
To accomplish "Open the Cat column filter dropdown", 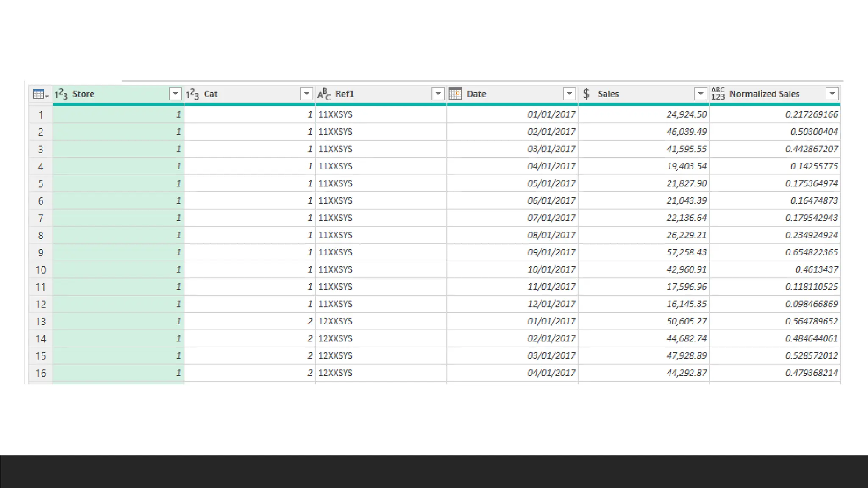I will 306,94.
